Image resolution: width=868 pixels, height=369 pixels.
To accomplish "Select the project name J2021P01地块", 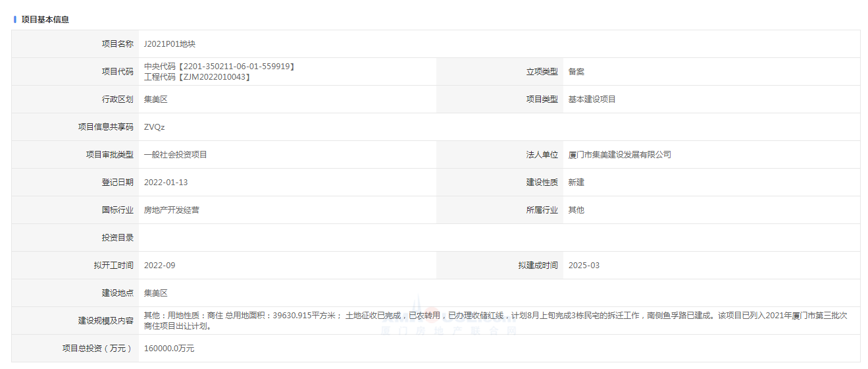I will click(170, 44).
